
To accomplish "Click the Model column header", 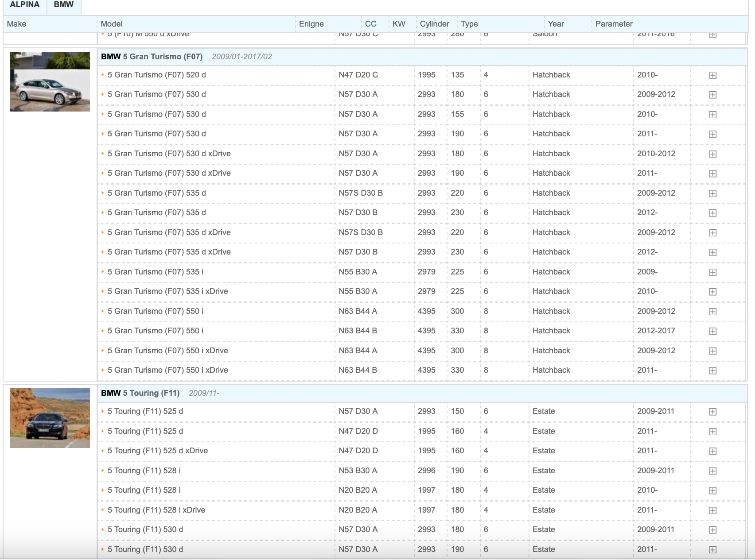I will [x=112, y=24].
